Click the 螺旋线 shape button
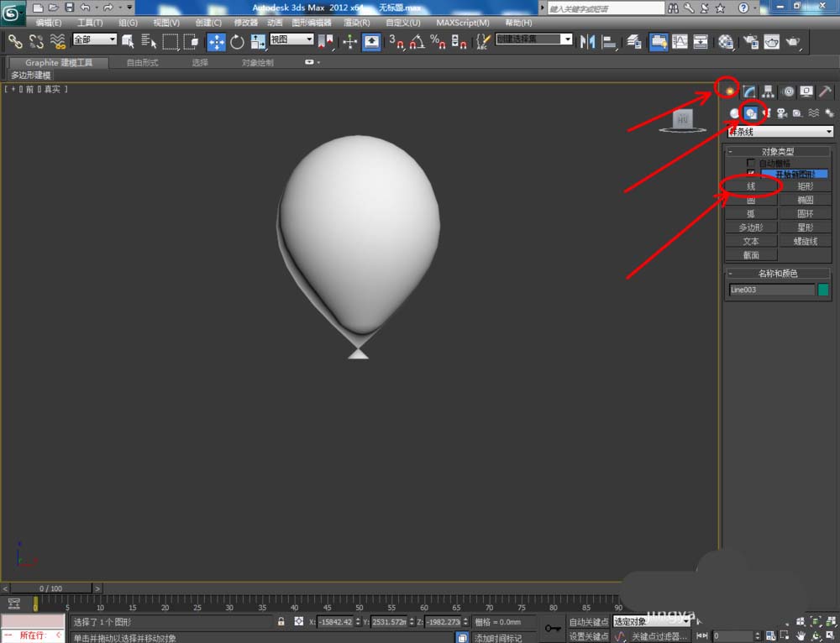840x643 pixels. point(805,242)
